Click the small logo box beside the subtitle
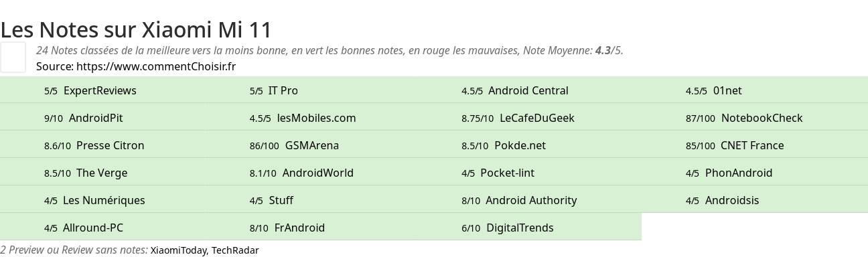Viewport: 868px width, 257px height. [13, 57]
